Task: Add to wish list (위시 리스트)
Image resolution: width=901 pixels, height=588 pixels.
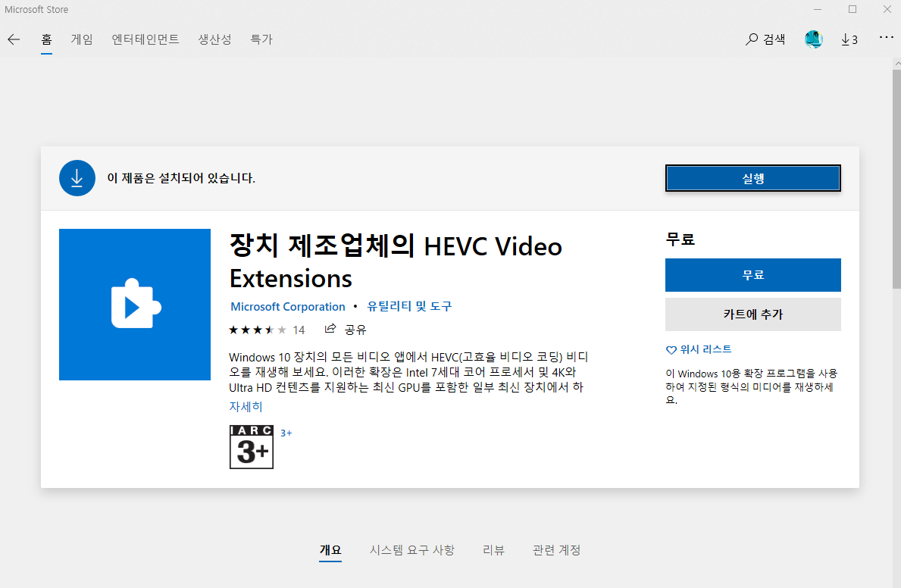Action: [x=698, y=349]
